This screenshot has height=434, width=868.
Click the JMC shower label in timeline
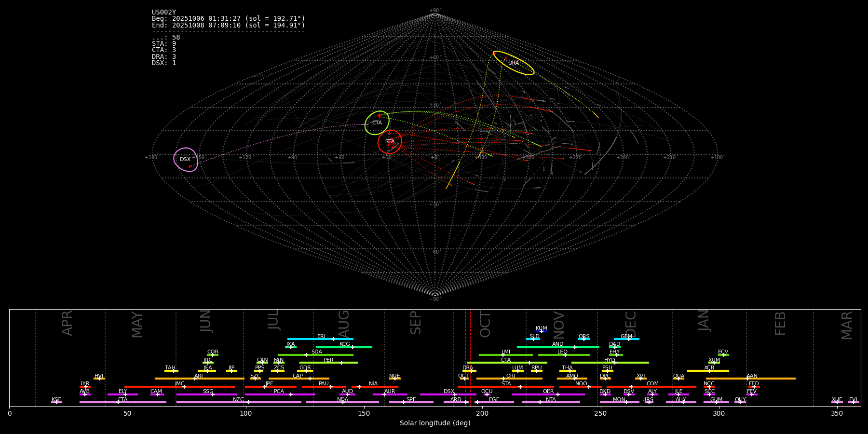[179, 384]
